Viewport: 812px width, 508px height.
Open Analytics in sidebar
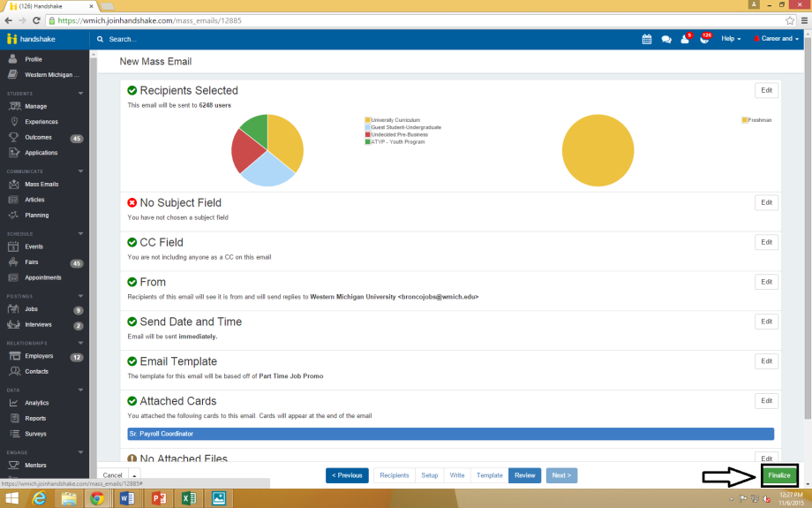[37, 403]
